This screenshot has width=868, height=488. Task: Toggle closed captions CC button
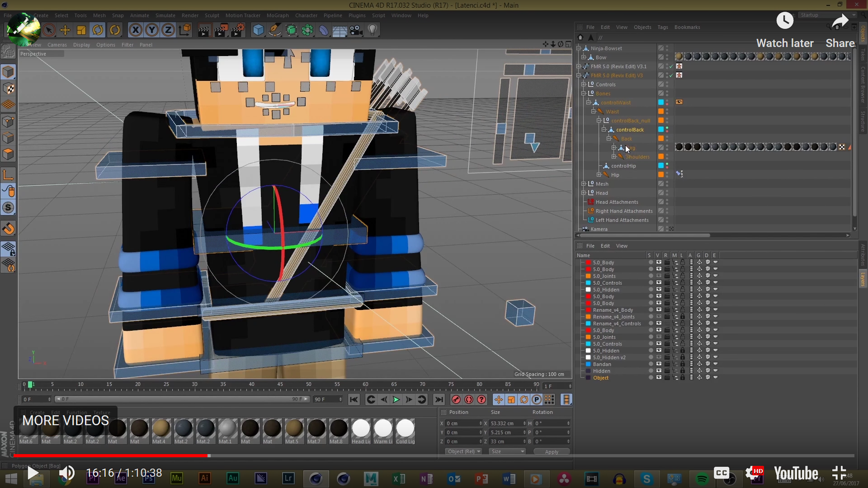point(722,473)
